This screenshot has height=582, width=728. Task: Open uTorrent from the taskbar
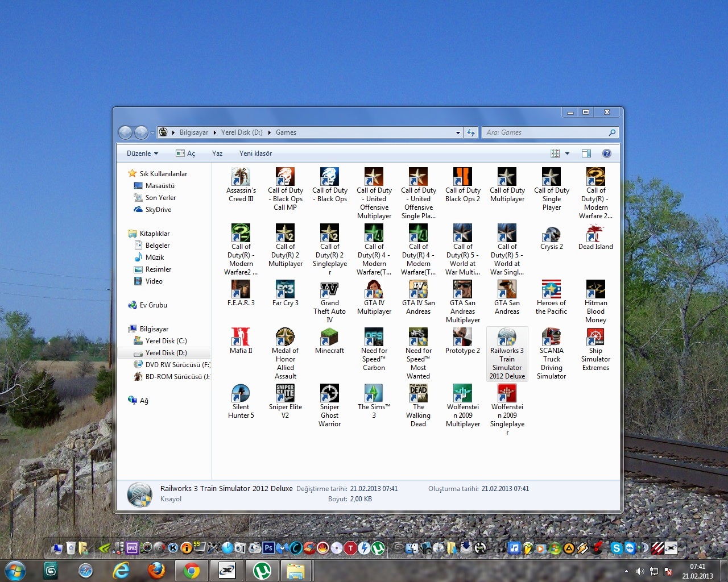pyautogui.click(x=262, y=571)
